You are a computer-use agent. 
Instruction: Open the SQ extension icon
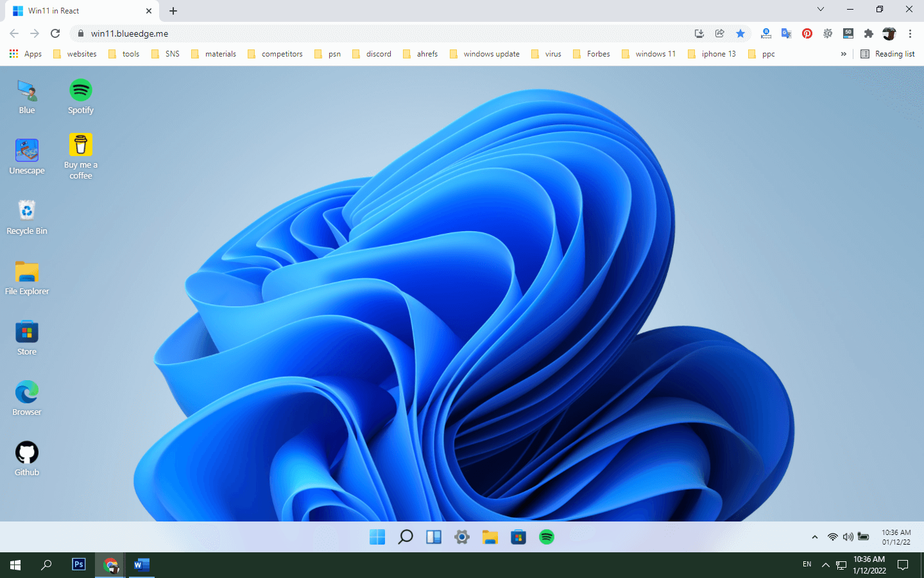(828, 33)
